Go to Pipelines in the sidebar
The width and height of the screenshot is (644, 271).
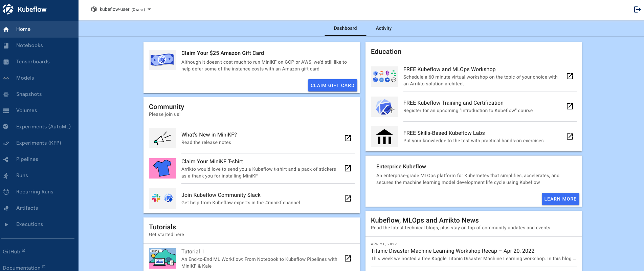(27, 159)
